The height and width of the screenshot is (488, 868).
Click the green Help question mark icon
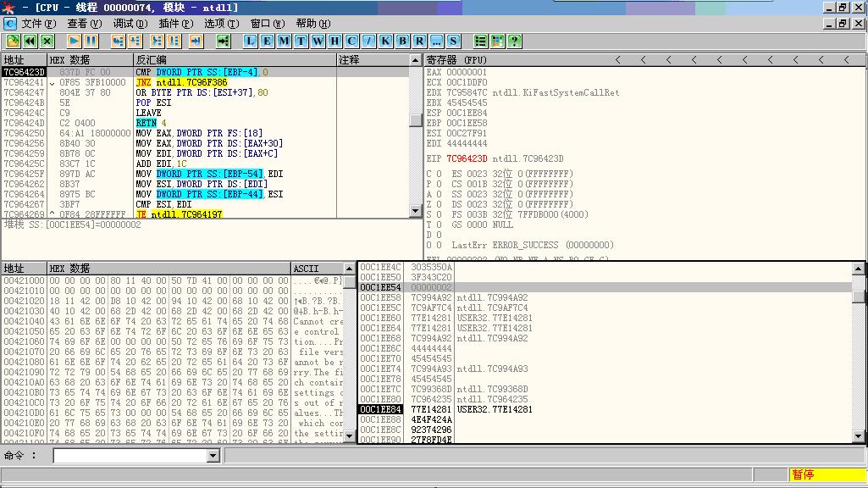click(x=514, y=41)
